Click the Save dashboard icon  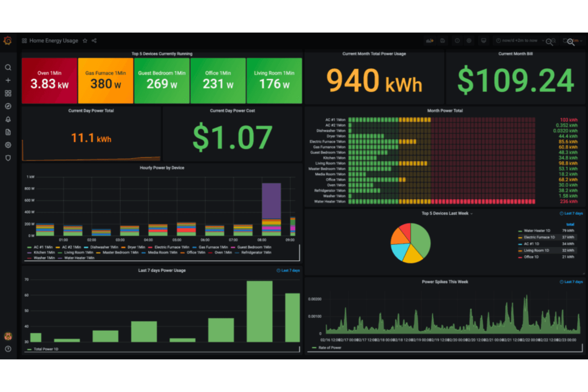click(x=443, y=41)
